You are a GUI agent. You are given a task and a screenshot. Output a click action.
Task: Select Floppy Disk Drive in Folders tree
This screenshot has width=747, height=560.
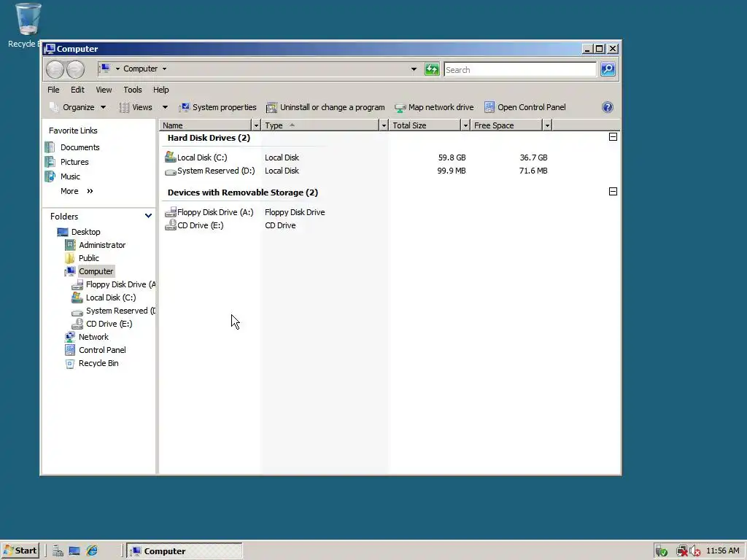pyautogui.click(x=120, y=284)
